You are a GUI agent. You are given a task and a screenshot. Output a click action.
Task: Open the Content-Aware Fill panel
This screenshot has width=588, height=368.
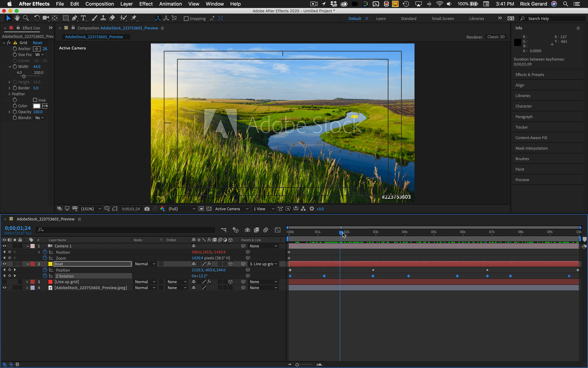click(531, 138)
